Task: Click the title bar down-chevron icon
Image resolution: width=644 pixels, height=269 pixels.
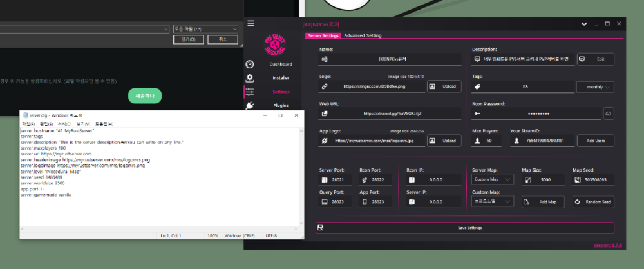Action: pos(584,24)
